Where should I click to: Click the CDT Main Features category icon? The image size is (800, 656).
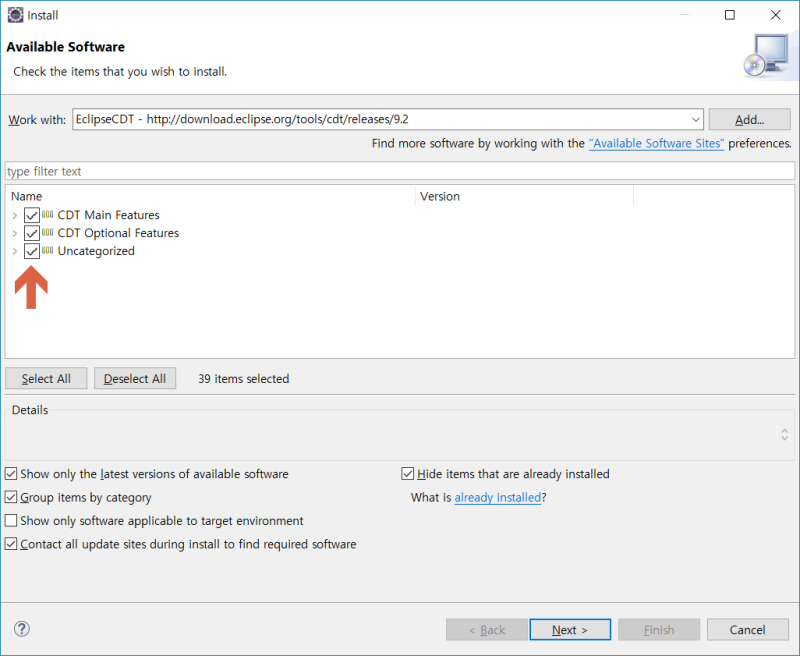pyautogui.click(x=47, y=215)
